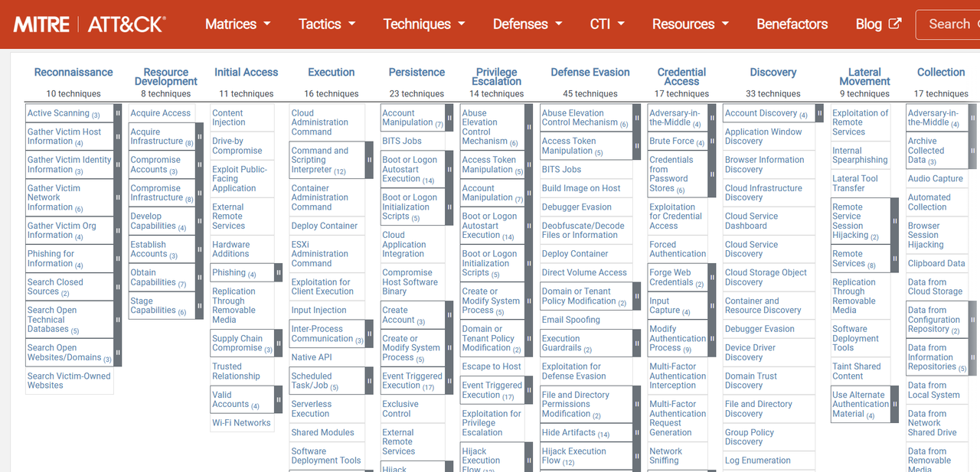Expand Input Capture sub-techniques handle
The width and height of the screenshot is (980, 472).
click(x=712, y=305)
